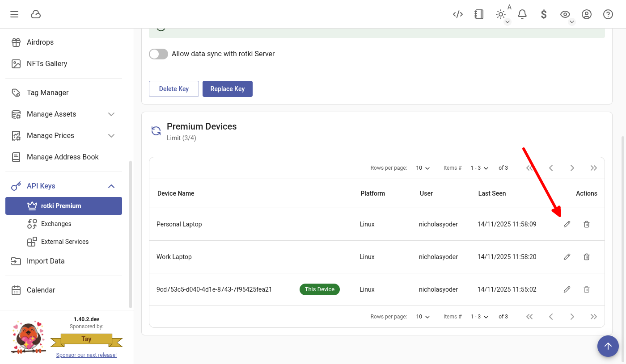Screen dimensions: 626x364
Task: Collapse the API Keys section
Action: click(x=111, y=186)
